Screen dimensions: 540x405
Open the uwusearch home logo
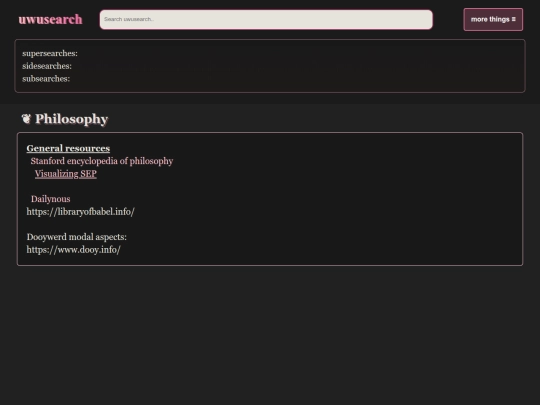(50, 20)
